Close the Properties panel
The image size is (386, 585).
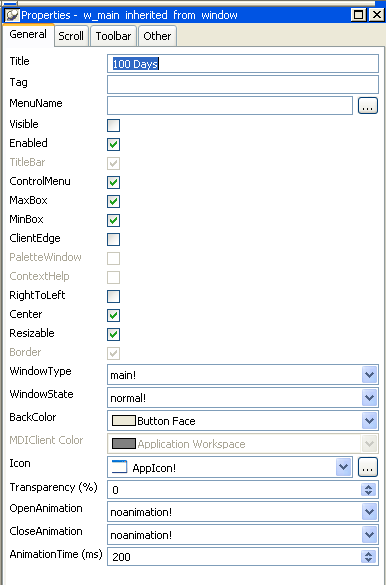tap(376, 15)
